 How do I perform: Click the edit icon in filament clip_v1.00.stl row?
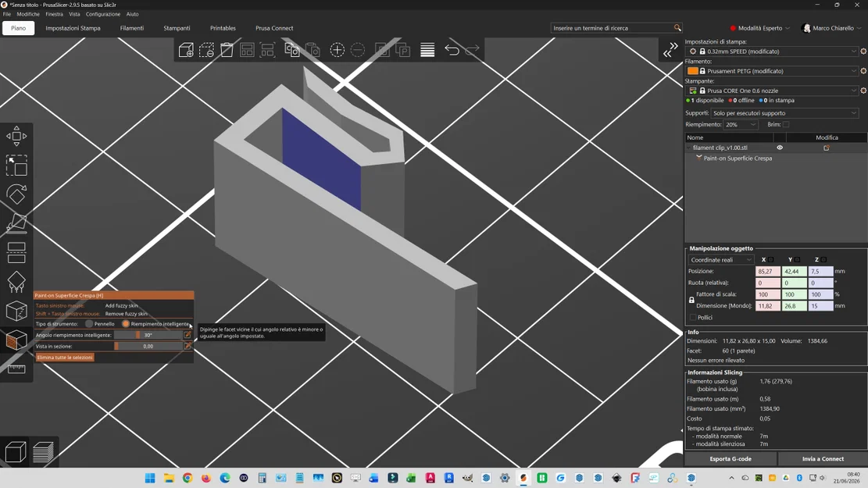point(827,148)
